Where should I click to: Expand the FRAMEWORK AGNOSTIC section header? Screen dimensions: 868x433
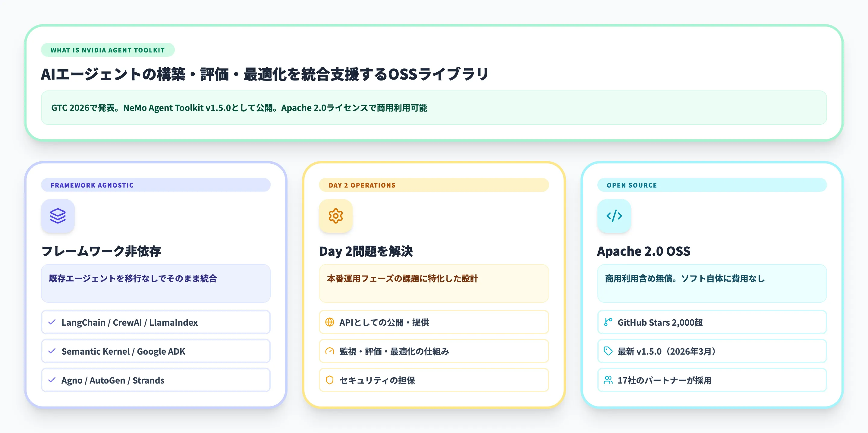tap(156, 185)
